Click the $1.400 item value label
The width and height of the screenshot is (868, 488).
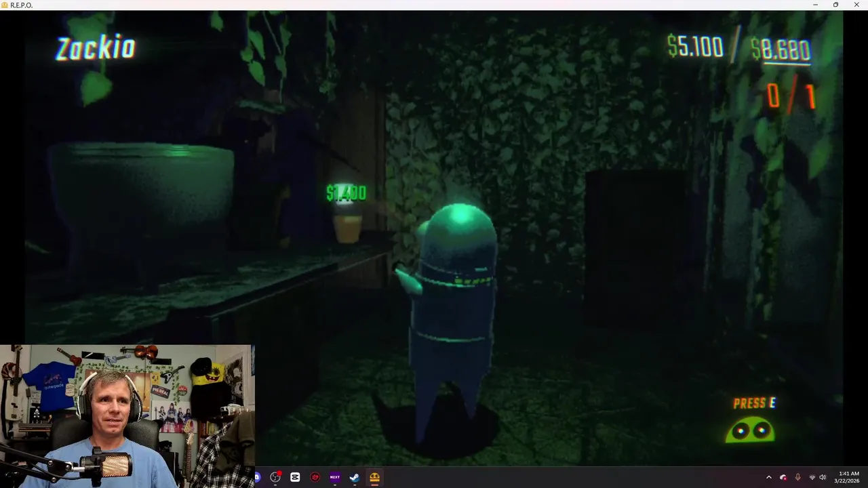coord(346,193)
